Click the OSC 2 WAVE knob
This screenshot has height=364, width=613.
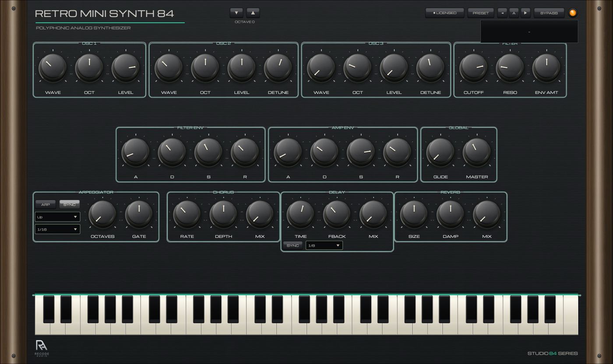tap(169, 67)
